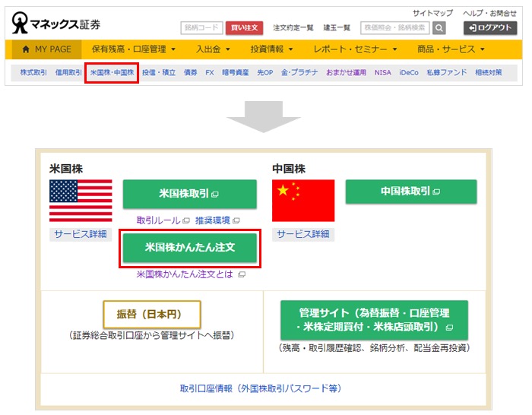Open 相続対策 submenu item

(x=488, y=72)
